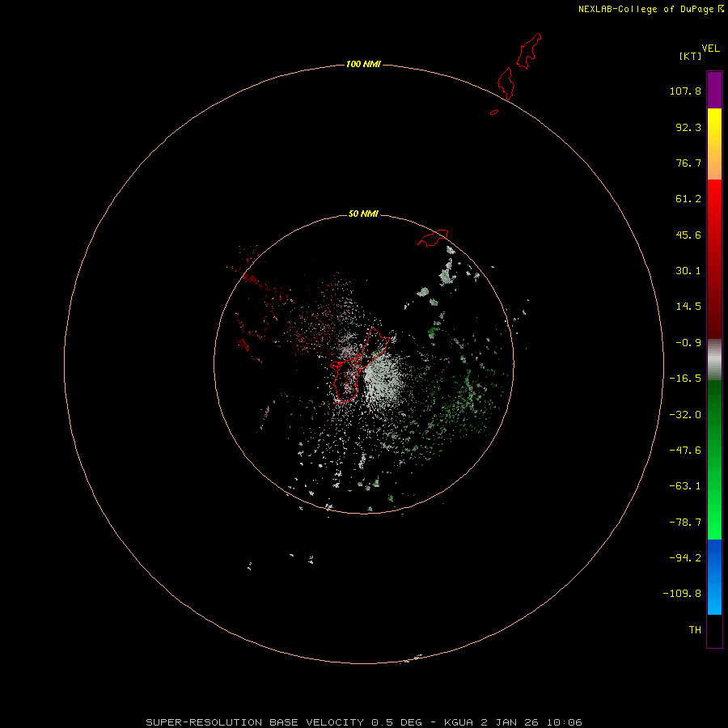This screenshot has height=728, width=728.
Task: Click the 92.3 velocity scale value
Action: [x=688, y=127]
